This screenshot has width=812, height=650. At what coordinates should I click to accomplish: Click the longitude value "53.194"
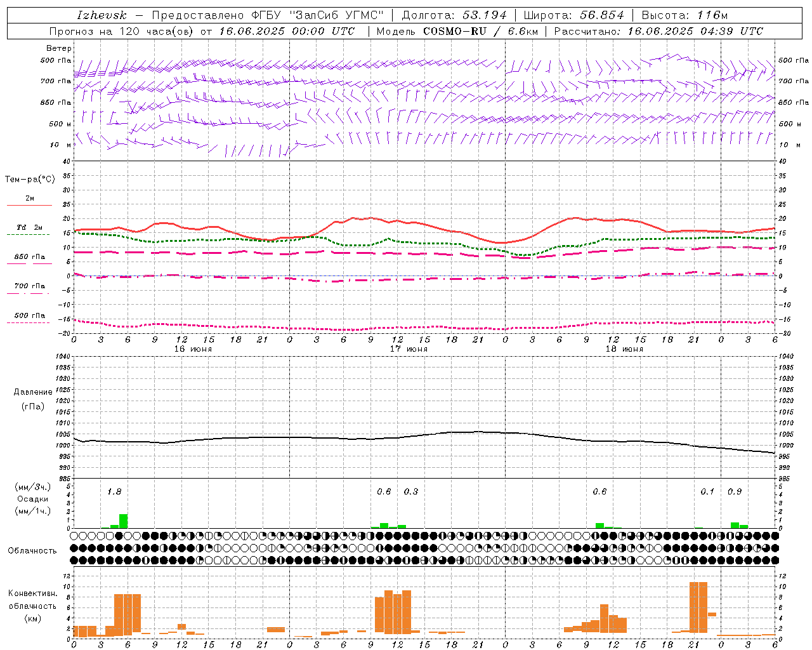[485, 15]
